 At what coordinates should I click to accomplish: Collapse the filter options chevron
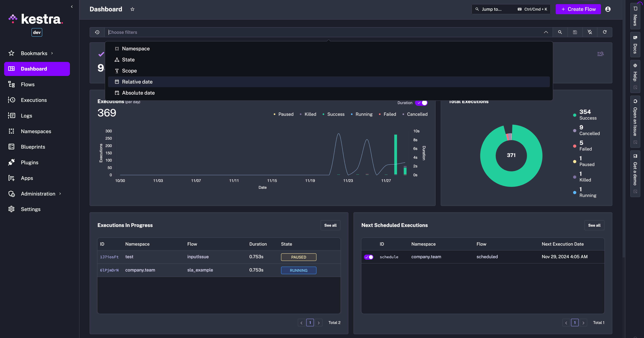[x=546, y=32]
